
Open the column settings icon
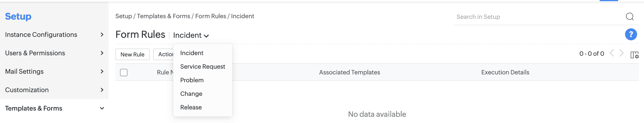634,55
